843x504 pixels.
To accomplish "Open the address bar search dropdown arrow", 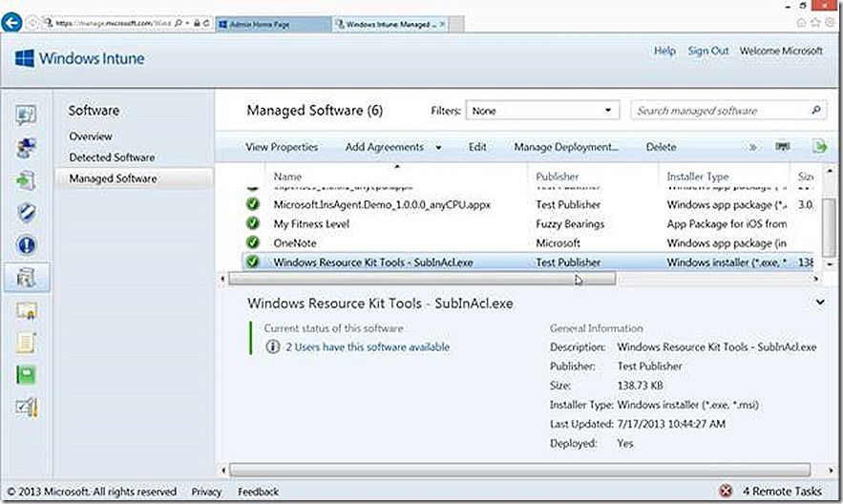I will tap(187, 24).
